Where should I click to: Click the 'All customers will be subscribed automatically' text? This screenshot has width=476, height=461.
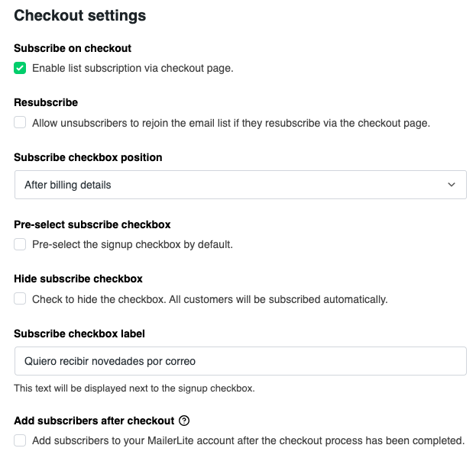pos(278,299)
